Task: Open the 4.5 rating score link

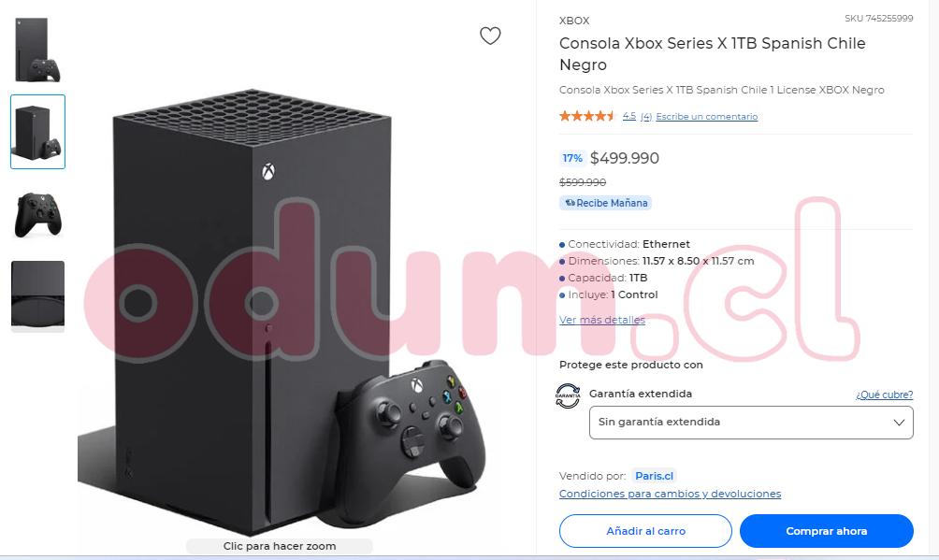Action: tap(628, 116)
